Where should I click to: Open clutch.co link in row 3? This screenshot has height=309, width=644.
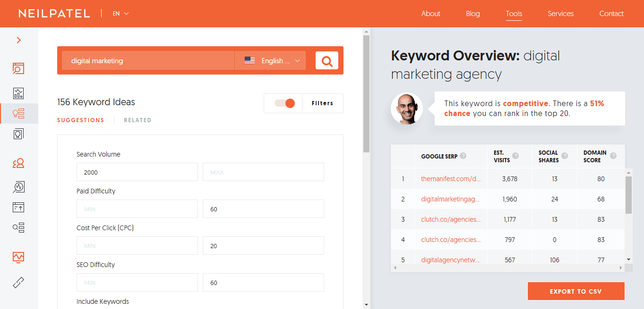coord(451,219)
